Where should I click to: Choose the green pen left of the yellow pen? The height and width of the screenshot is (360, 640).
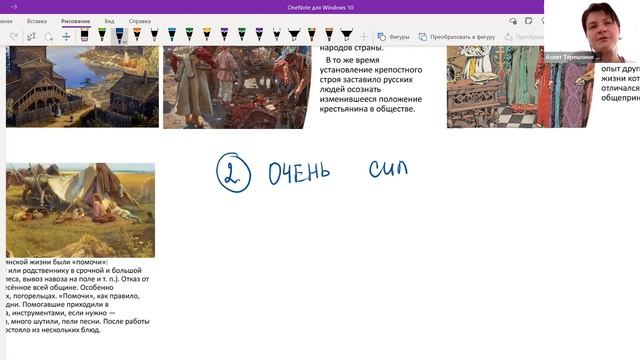click(189, 35)
